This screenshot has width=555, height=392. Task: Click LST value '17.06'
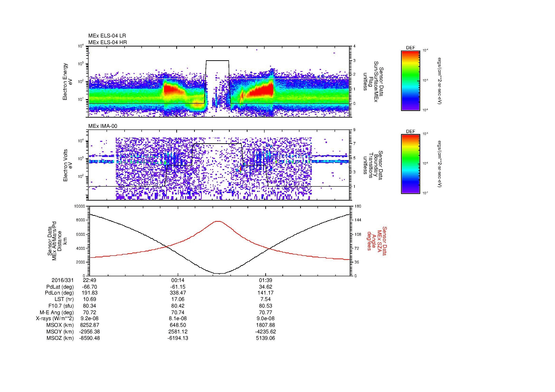click(178, 300)
